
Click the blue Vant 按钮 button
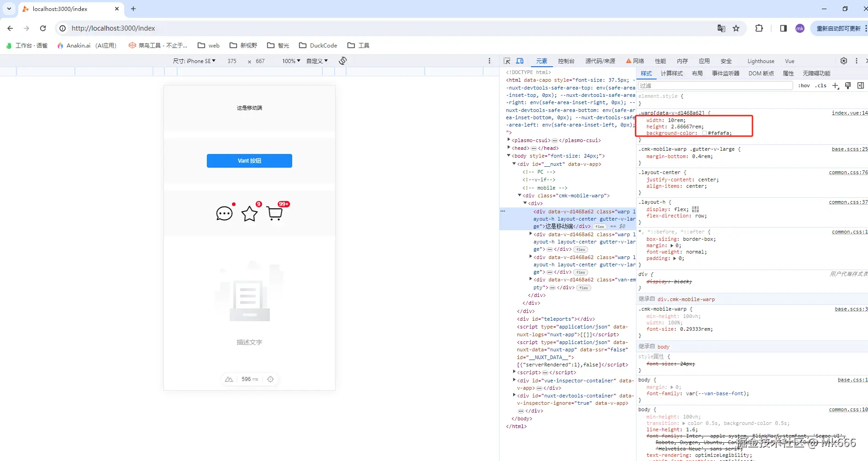click(249, 161)
